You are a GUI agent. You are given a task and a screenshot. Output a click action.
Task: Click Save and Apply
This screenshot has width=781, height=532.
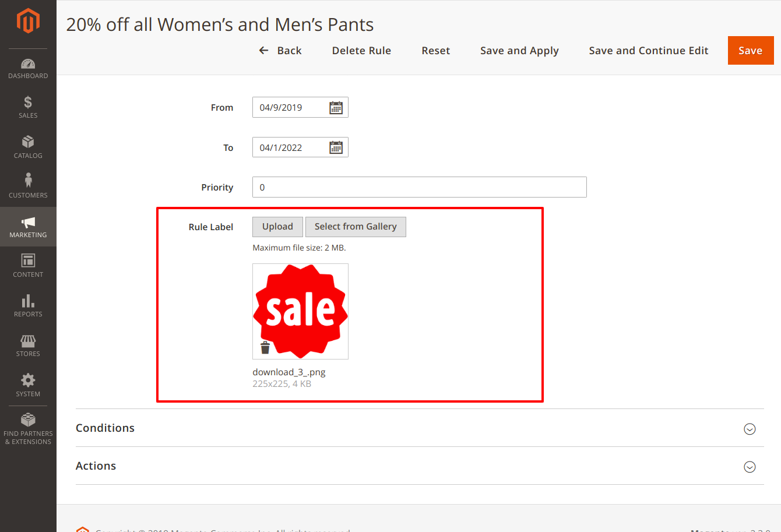pyautogui.click(x=519, y=51)
